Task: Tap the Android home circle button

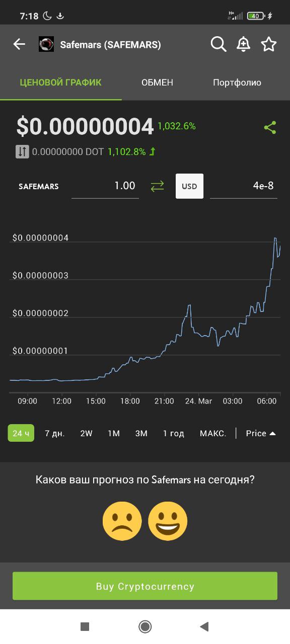Action: (x=145, y=626)
